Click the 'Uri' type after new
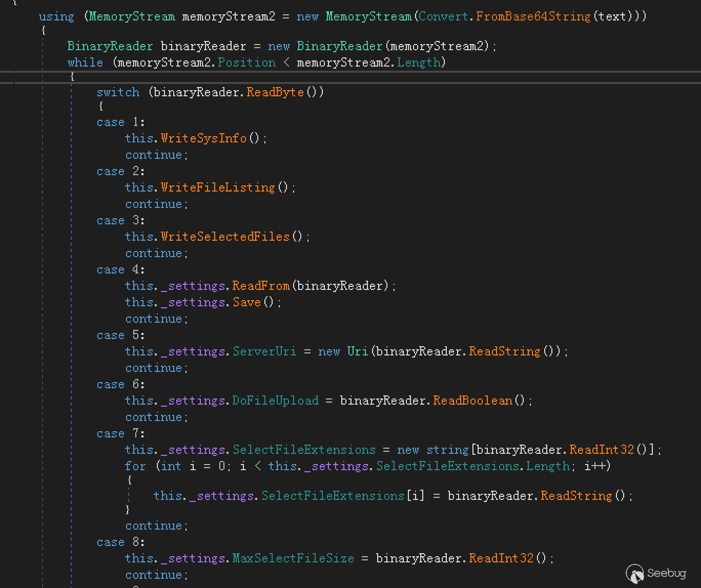The image size is (701, 588). 358,351
